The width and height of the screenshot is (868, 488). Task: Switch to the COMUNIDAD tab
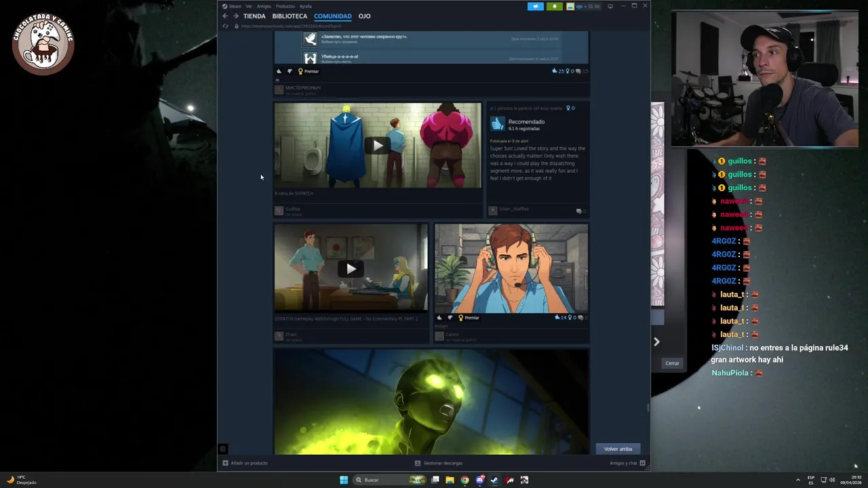(x=332, y=16)
